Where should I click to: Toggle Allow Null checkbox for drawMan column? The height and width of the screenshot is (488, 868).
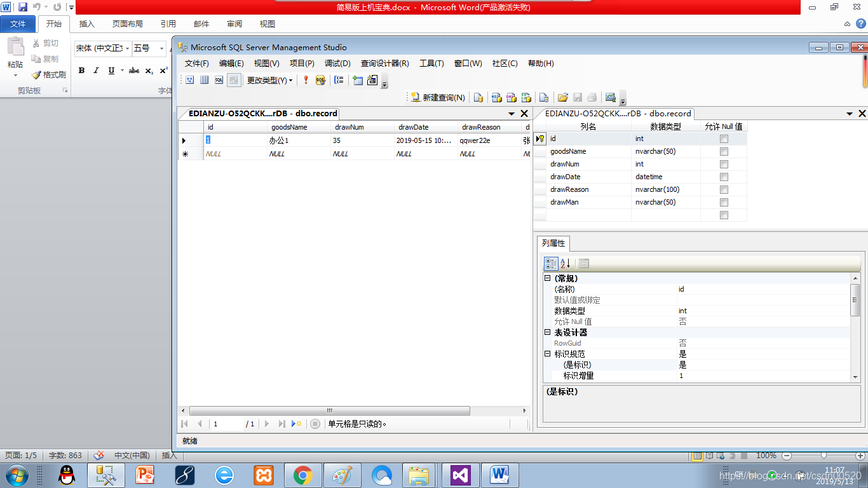click(724, 202)
